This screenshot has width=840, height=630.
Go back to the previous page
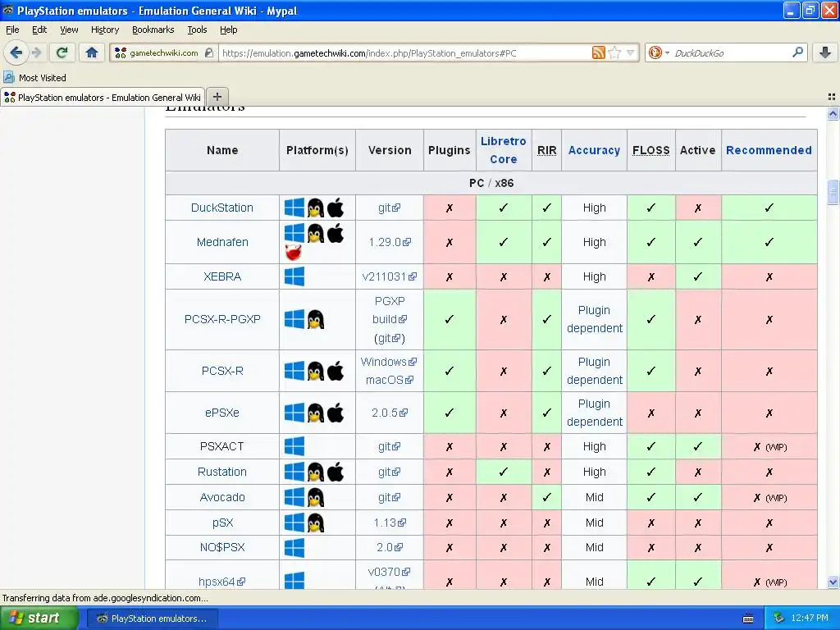16,52
